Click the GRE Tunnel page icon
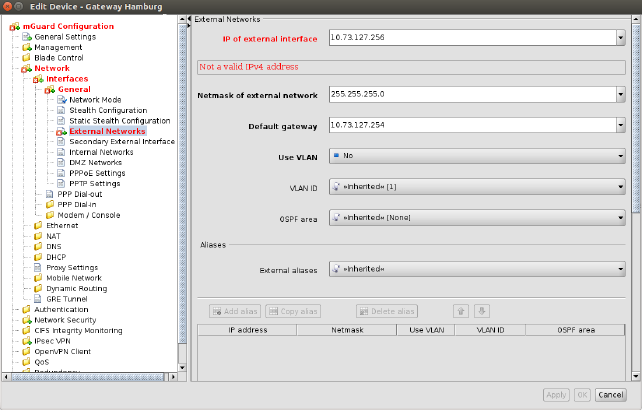The height and width of the screenshot is (410, 642). point(38,298)
